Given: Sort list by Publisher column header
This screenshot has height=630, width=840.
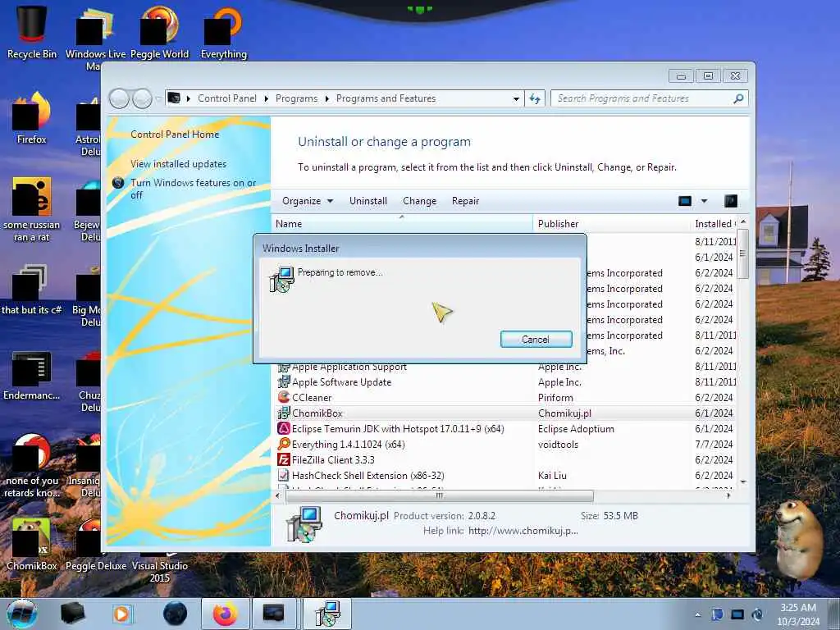Looking at the screenshot, I should point(610,223).
